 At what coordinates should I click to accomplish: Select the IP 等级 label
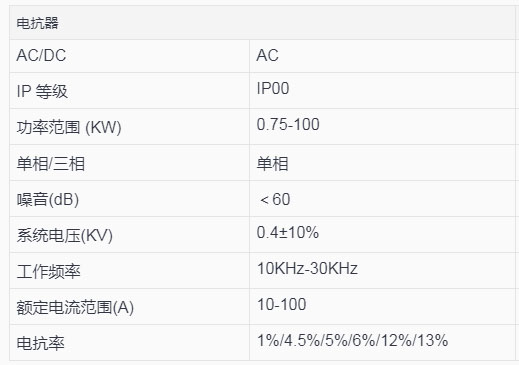[x=42, y=91]
